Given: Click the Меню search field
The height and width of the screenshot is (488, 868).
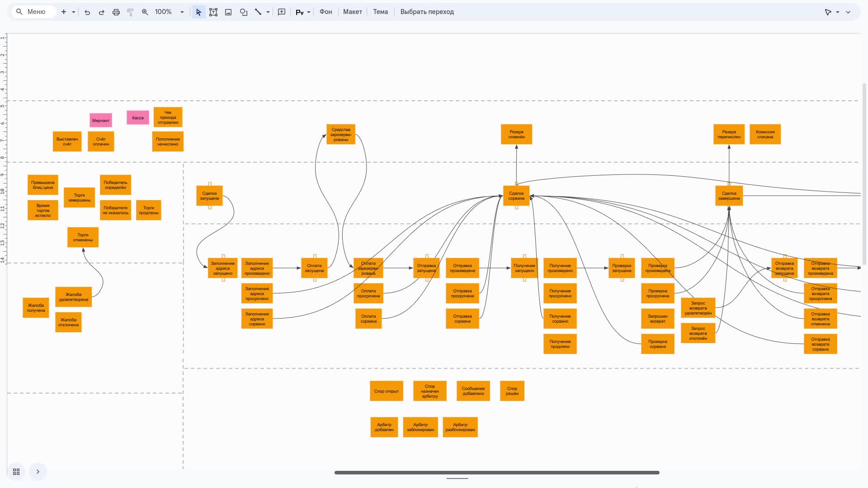Looking at the screenshot, I should [36, 12].
